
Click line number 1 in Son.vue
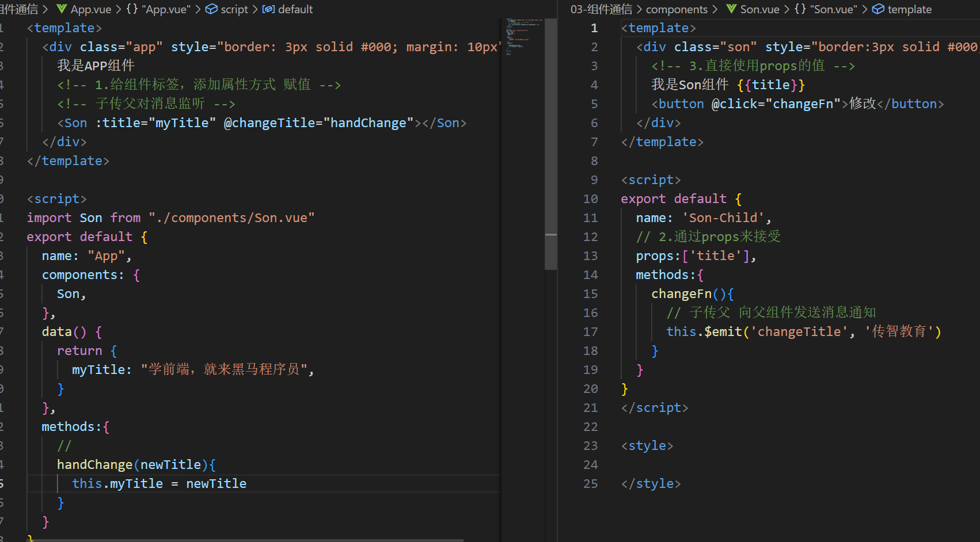(594, 28)
